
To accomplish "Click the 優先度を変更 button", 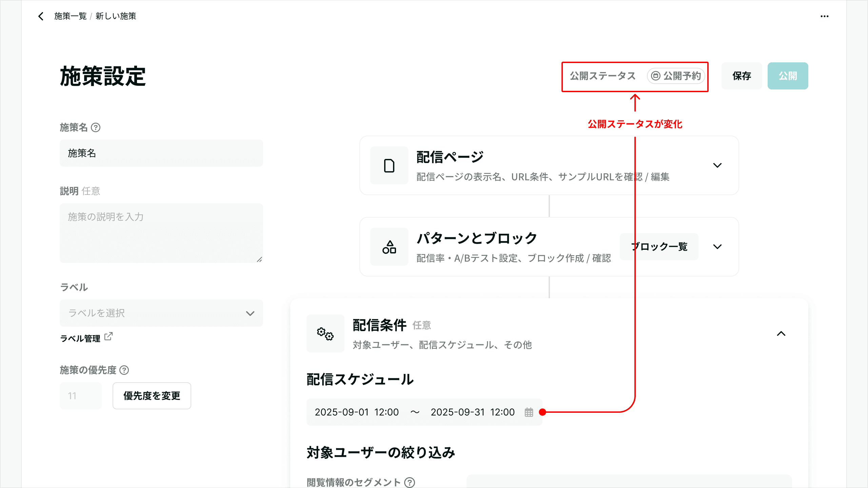I will tap(152, 396).
